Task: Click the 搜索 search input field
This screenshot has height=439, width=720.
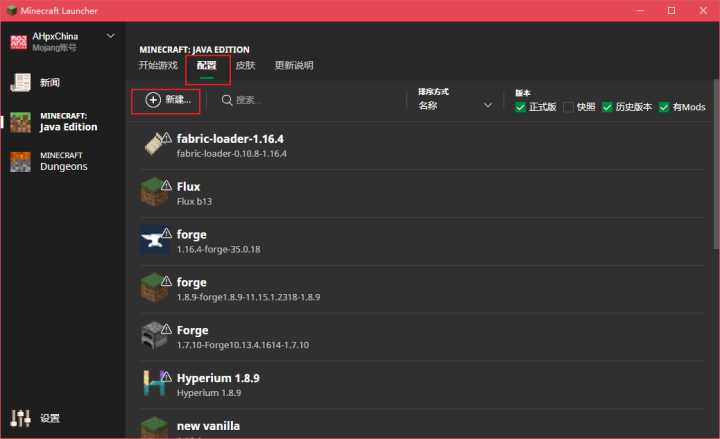Action: click(310, 100)
